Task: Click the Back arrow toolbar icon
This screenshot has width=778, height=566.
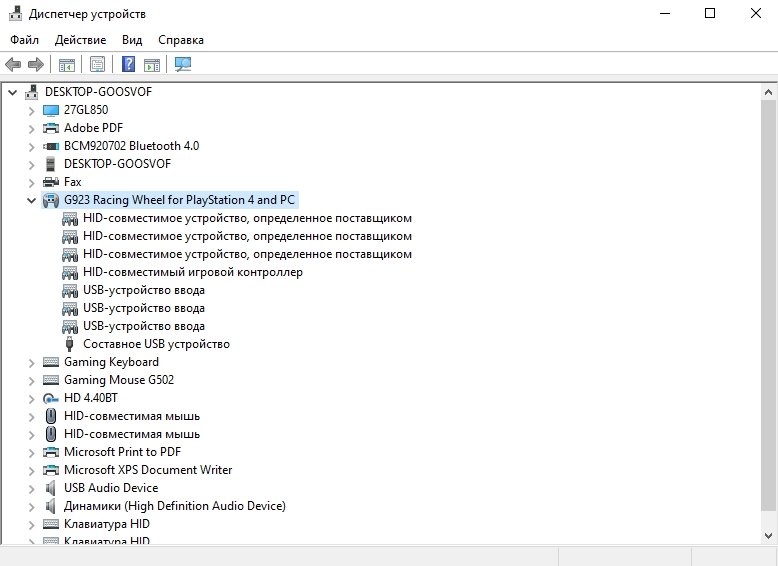Action: tap(13, 65)
